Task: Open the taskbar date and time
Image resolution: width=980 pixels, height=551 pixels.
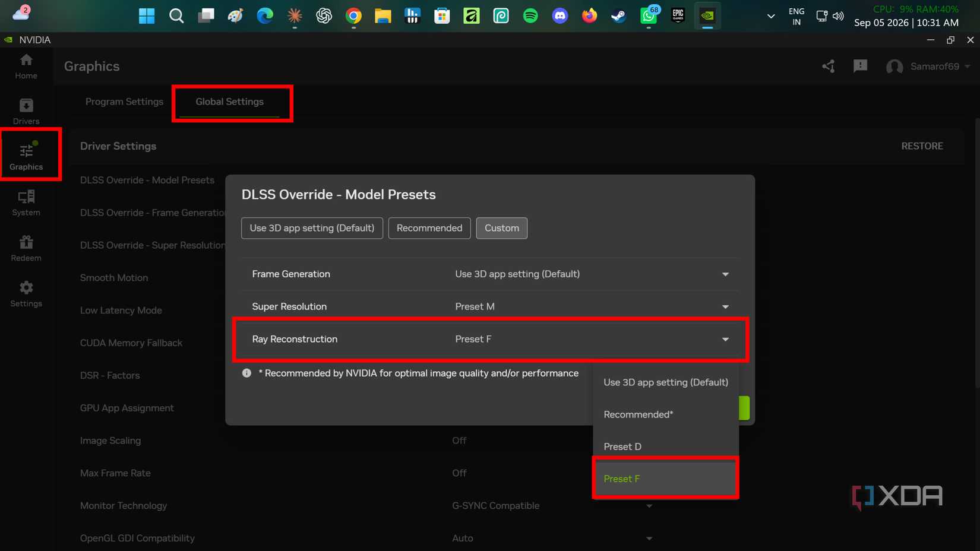Action: 906,23
